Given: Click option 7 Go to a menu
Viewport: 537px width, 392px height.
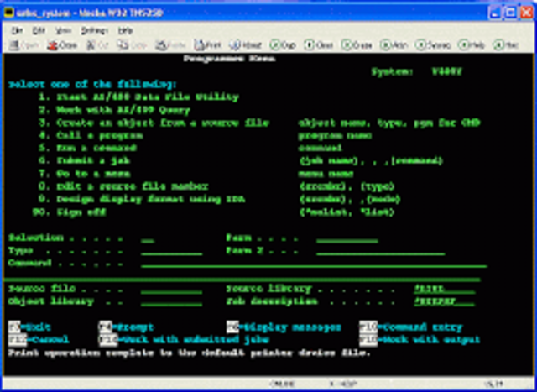Looking at the screenshot, I should coord(84,174).
